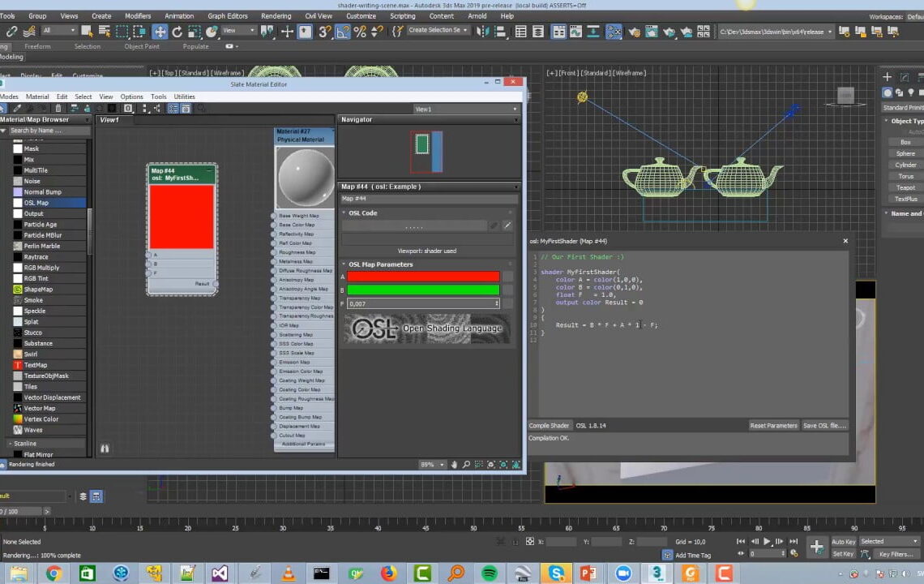Open the Material menu in Slate editor
This screenshot has width=924, height=584.
tap(37, 97)
